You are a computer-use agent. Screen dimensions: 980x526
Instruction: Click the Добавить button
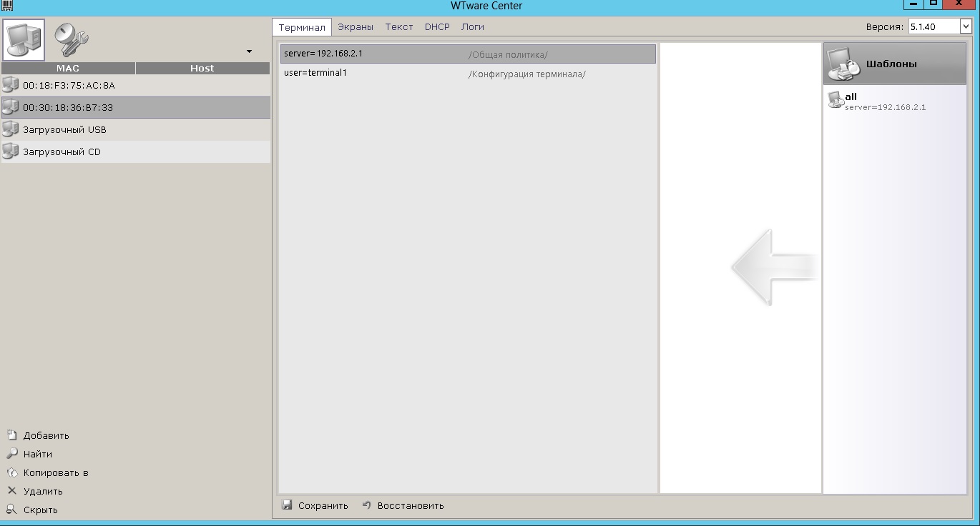tap(46, 435)
